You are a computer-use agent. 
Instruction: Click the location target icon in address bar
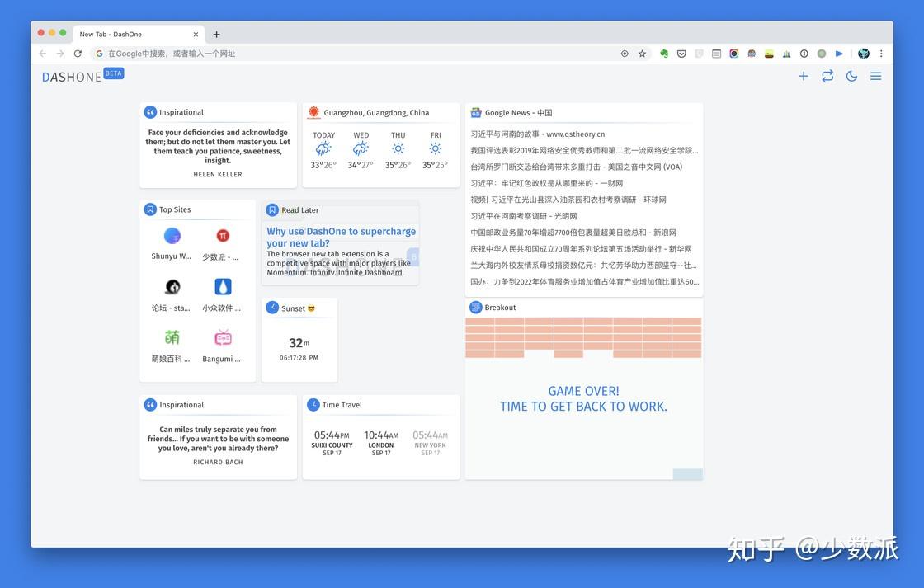[625, 54]
